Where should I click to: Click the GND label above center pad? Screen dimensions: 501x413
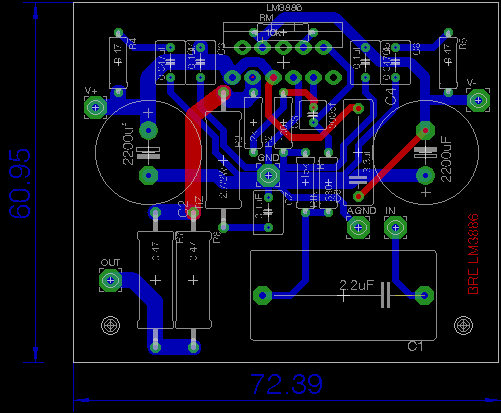click(268, 158)
